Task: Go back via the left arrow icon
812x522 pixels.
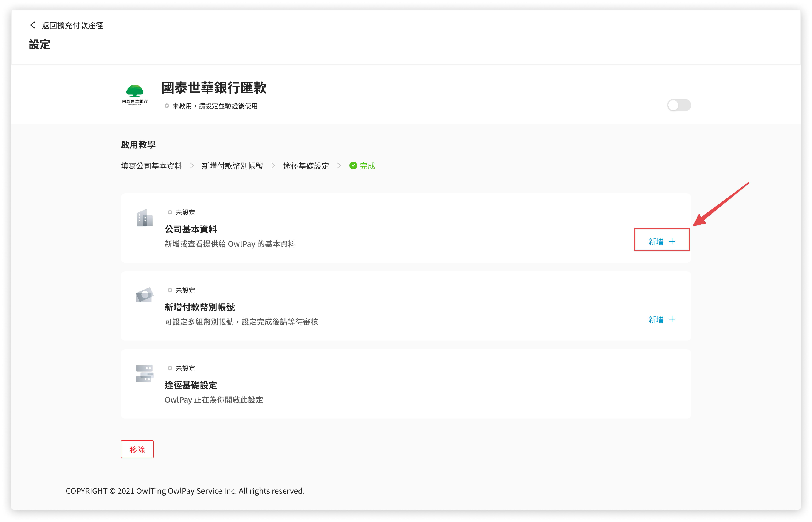Action: coord(33,25)
